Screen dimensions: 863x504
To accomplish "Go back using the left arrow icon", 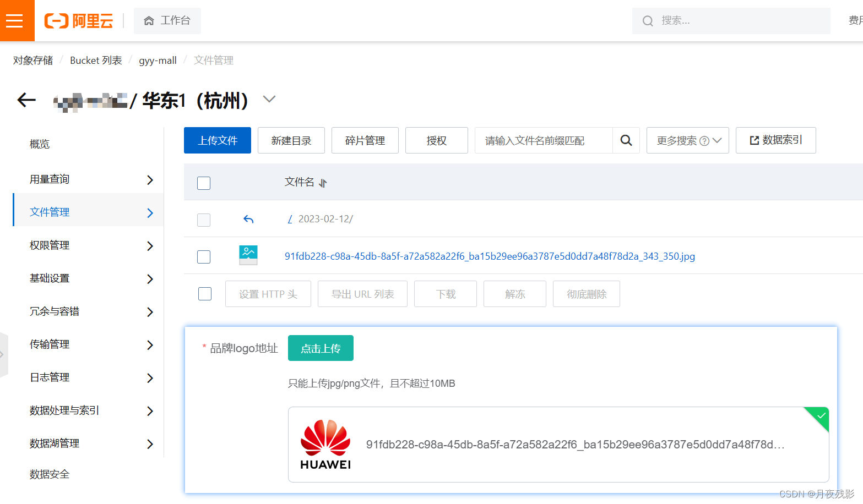I will (x=26, y=100).
